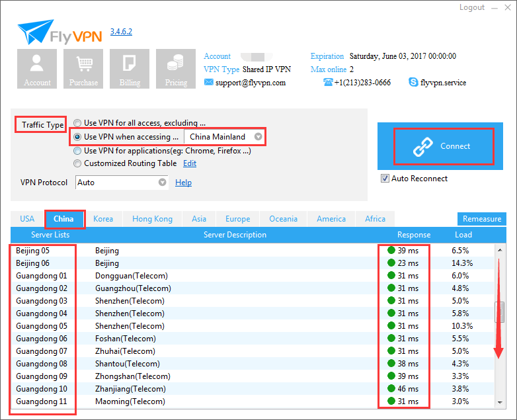Click scrollbar up arrow of server list

500,250
